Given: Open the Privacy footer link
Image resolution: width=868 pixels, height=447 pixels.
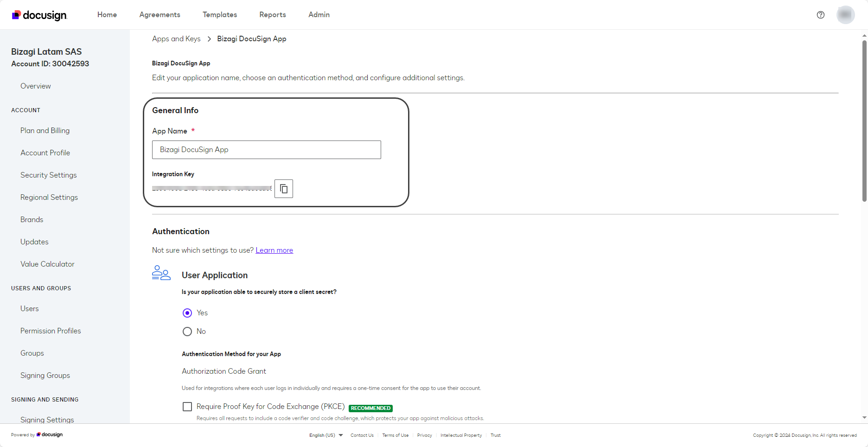Looking at the screenshot, I should point(425,435).
